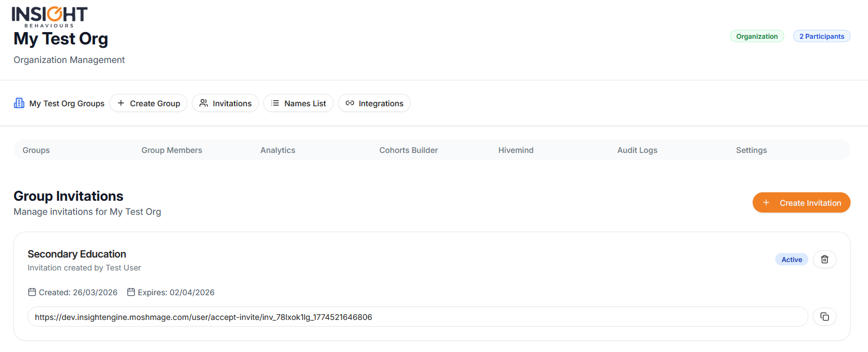The height and width of the screenshot is (352, 868).
Task: Open the Names List
Action: (298, 103)
